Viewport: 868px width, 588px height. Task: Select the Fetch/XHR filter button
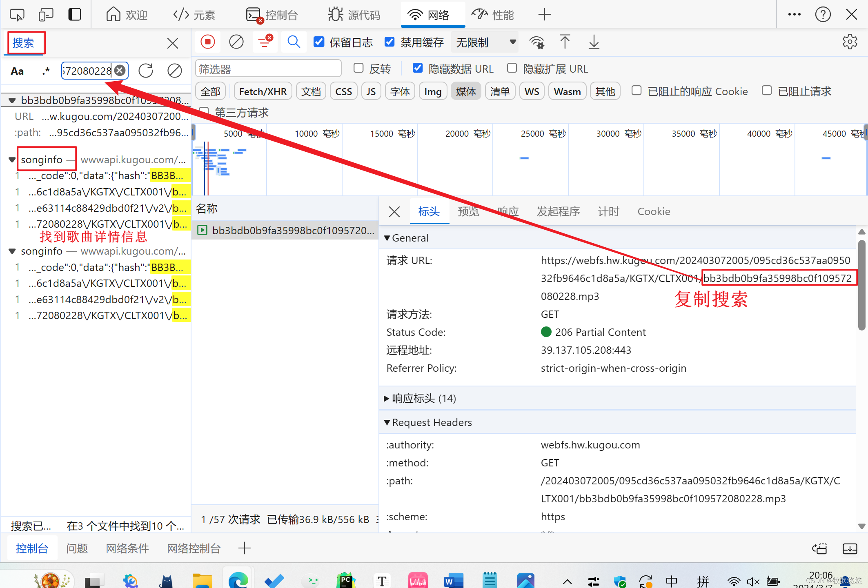(x=263, y=91)
